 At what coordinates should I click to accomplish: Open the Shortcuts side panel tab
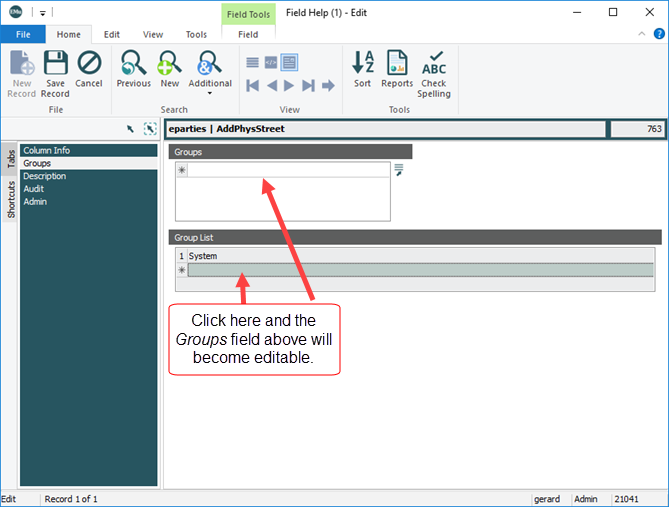10,200
